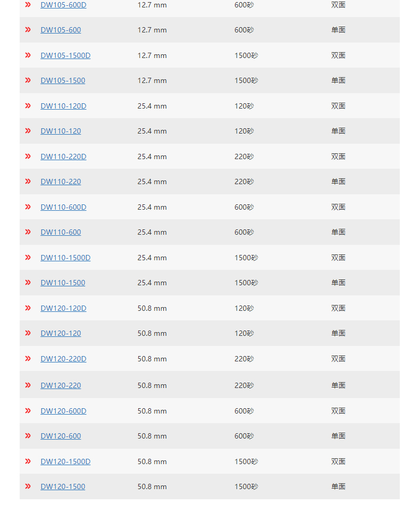
Task: Click the double-chevron icon next to DW120-220
Action: [28, 385]
